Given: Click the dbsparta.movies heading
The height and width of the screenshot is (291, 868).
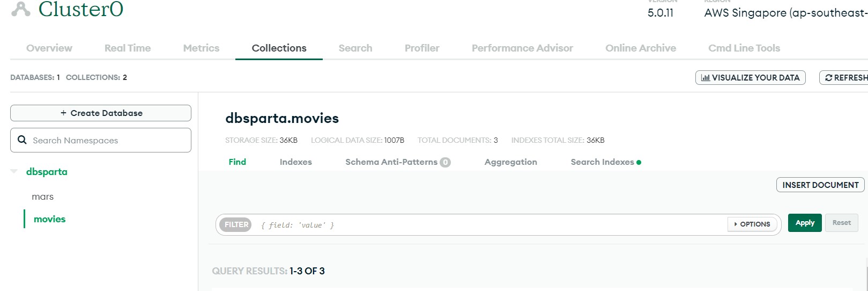Looking at the screenshot, I should tap(282, 118).
